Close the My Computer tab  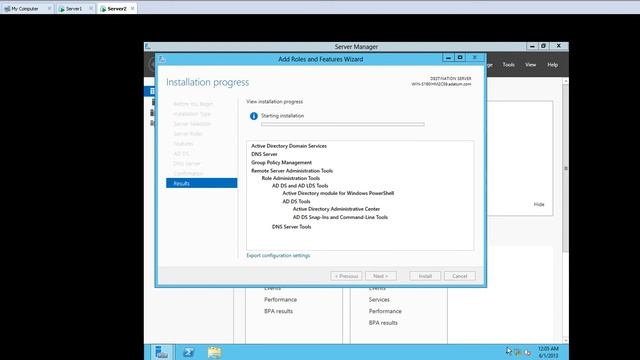pos(49,9)
